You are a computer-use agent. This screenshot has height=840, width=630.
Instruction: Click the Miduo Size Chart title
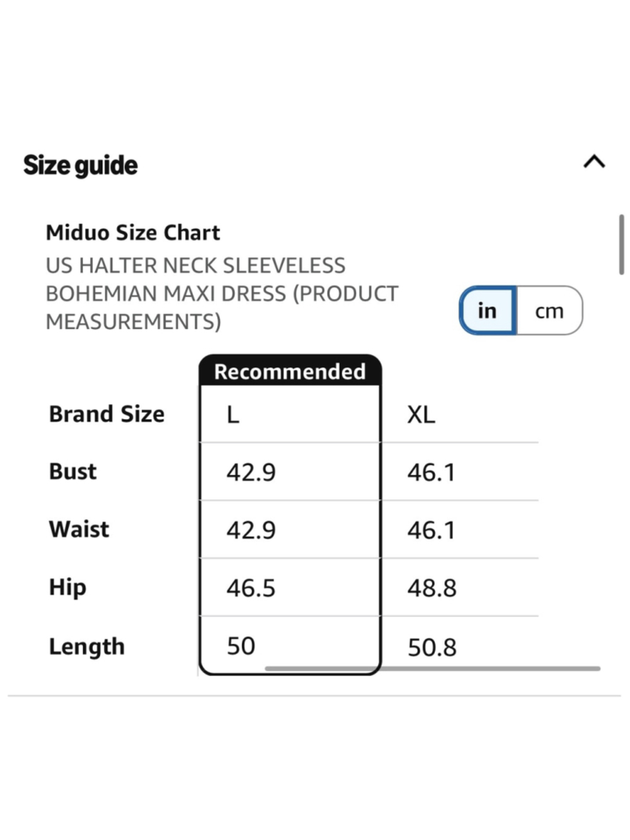coord(133,233)
